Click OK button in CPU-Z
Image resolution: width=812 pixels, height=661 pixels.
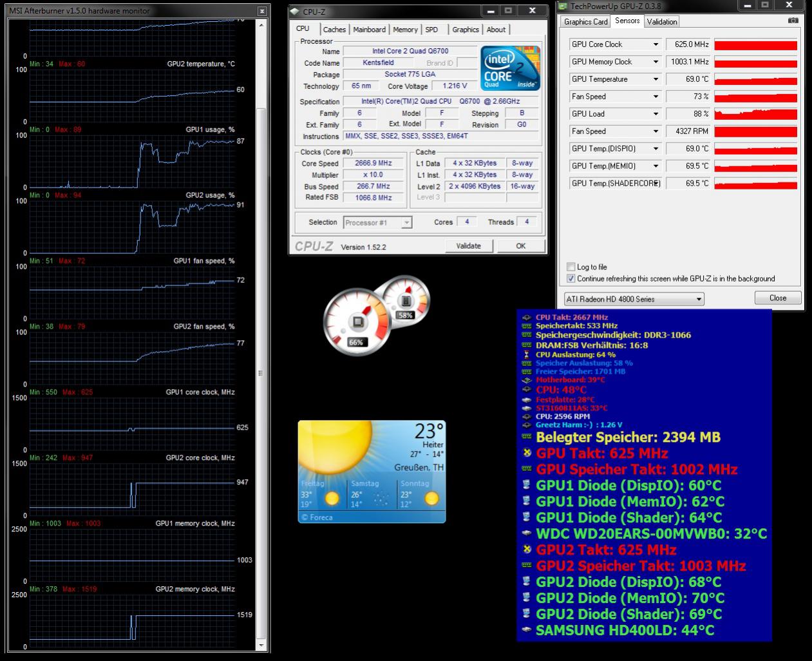520,246
